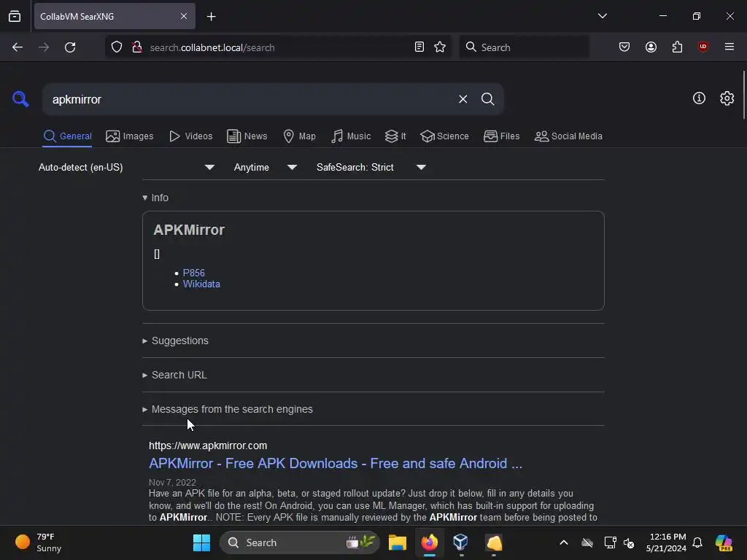Open the Auto-detect (en-US) language dropdown
The height and width of the screenshot is (560, 747).
tap(126, 167)
